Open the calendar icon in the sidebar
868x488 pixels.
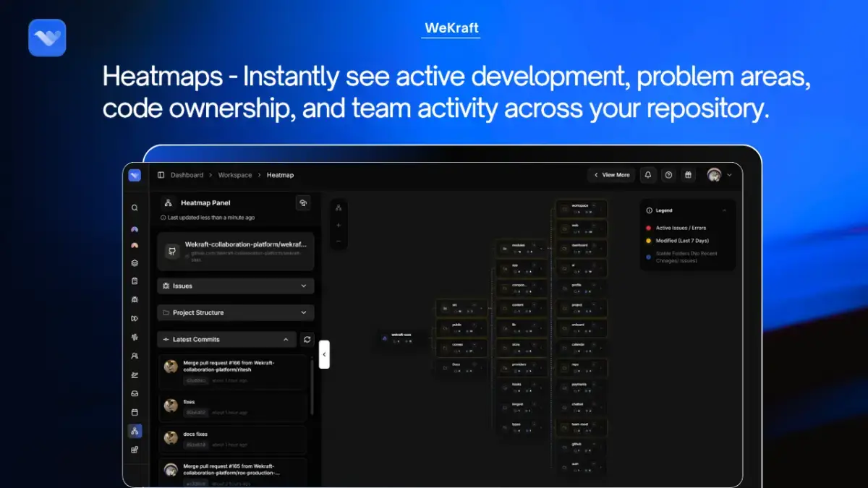tap(135, 412)
